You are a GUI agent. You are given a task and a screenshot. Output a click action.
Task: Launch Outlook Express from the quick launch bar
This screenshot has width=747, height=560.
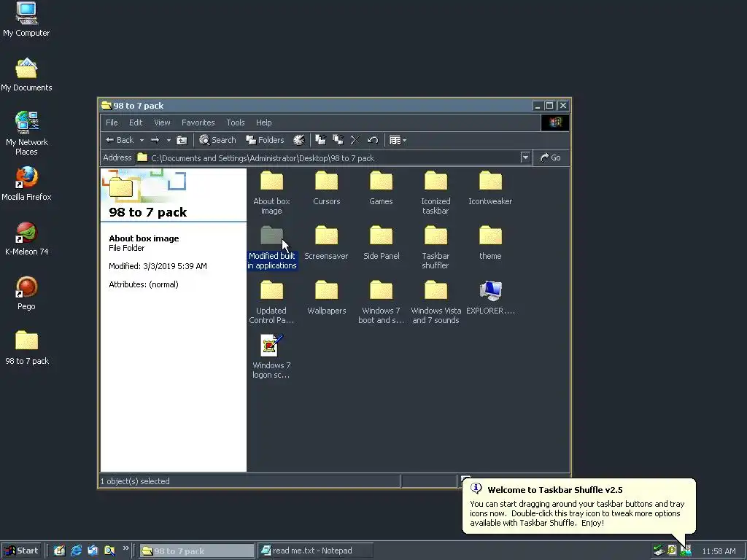point(93,551)
